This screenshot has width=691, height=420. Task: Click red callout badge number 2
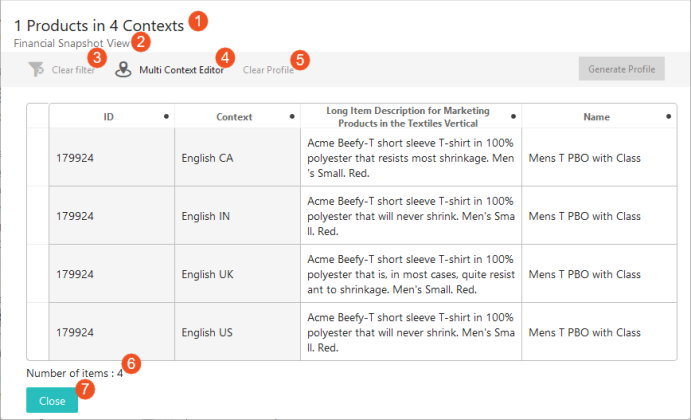pyautogui.click(x=141, y=42)
